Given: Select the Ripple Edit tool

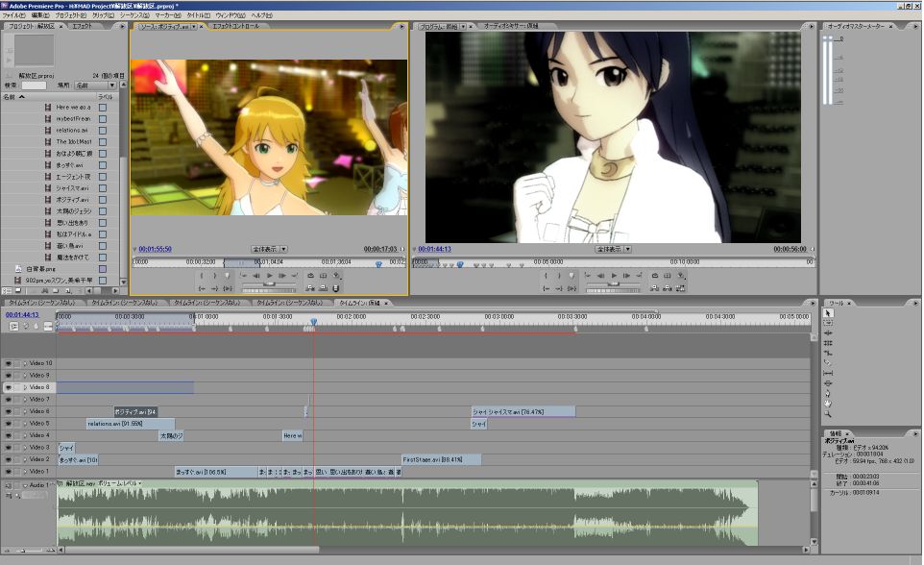Looking at the screenshot, I should coord(827,333).
